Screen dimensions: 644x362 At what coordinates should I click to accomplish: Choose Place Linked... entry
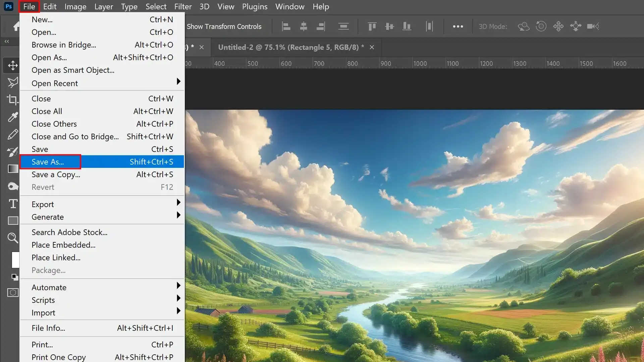[x=102, y=257]
